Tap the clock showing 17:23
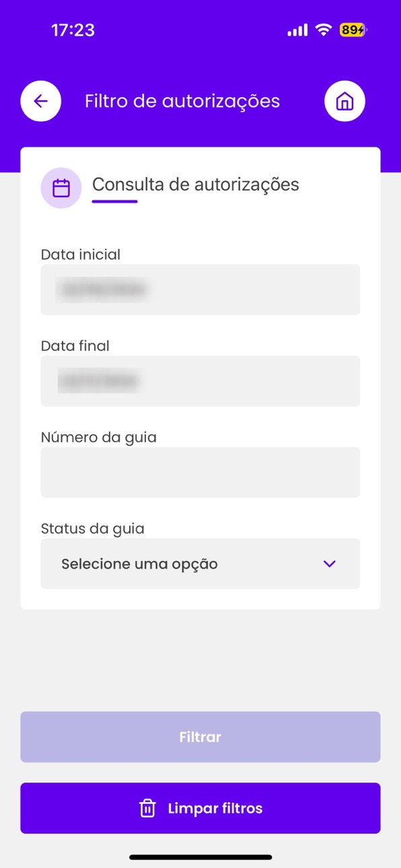 73,30
